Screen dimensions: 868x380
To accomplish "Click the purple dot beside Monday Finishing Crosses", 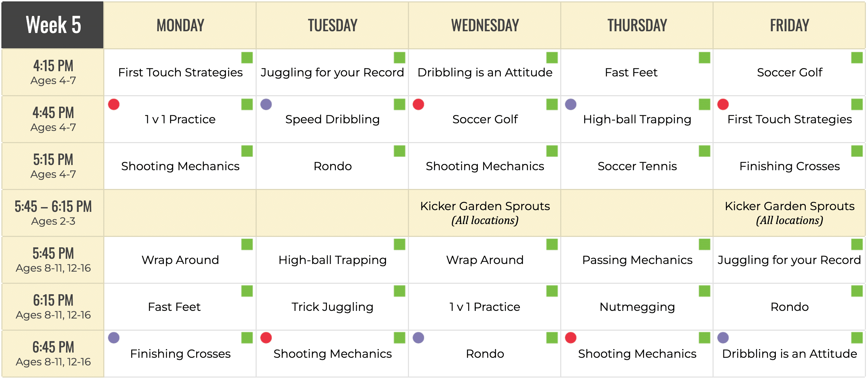I will tap(114, 338).
